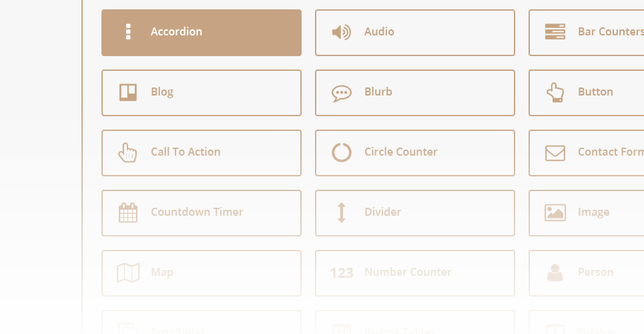This screenshot has height=334, width=644.
Task: Click the Button pointing hand icon
Action: [x=555, y=92]
